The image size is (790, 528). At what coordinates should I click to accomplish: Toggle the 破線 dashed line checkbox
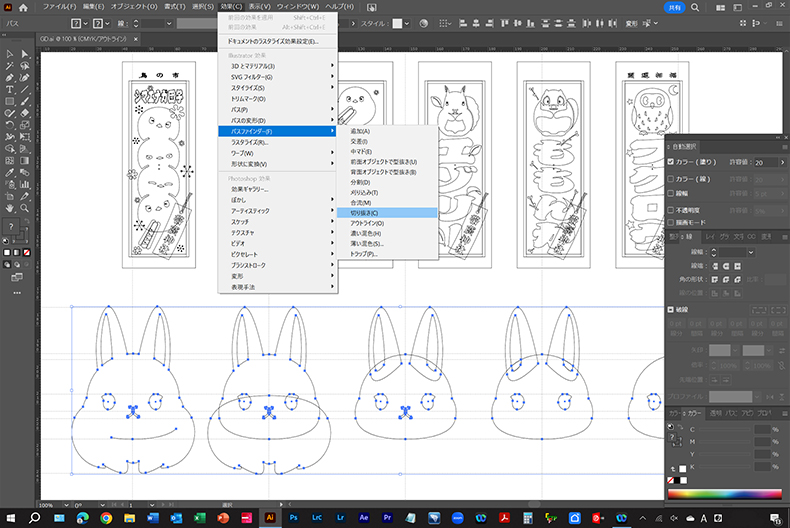671,309
